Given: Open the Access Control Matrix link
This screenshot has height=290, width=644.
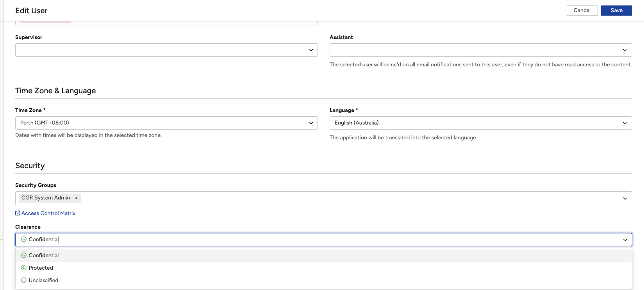Looking at the screenshot, I should tap(48, 213).
